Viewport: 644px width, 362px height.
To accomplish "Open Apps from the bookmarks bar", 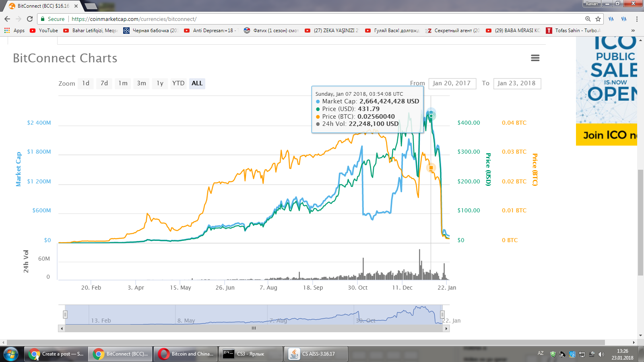I will click(14, 31).
